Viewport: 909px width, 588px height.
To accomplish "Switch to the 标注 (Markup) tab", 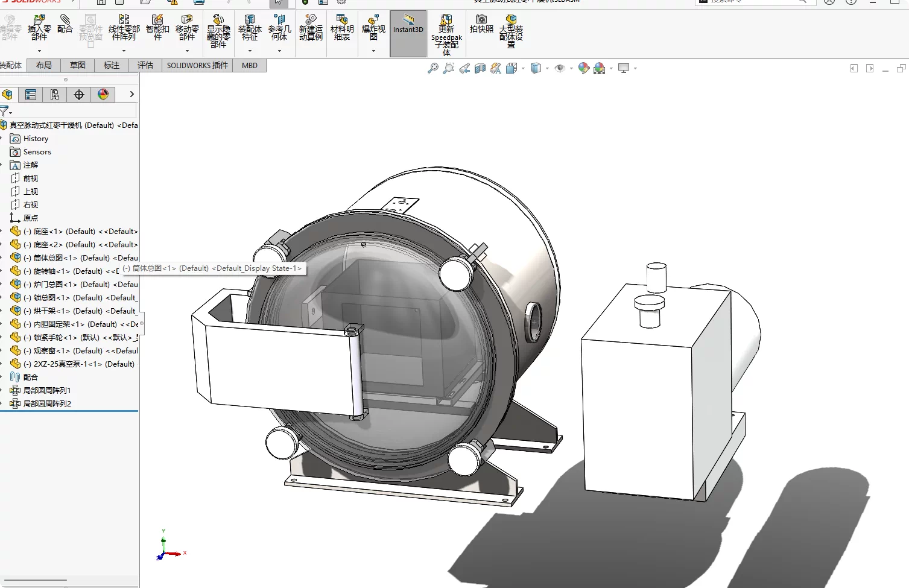I will pyautogui.click(x=112, y=65).
